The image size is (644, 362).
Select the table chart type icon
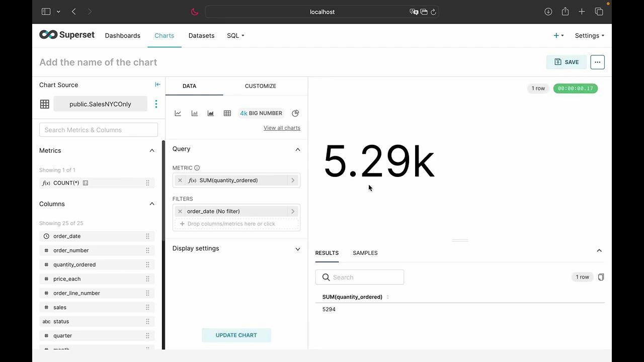(x=227, y=113)
